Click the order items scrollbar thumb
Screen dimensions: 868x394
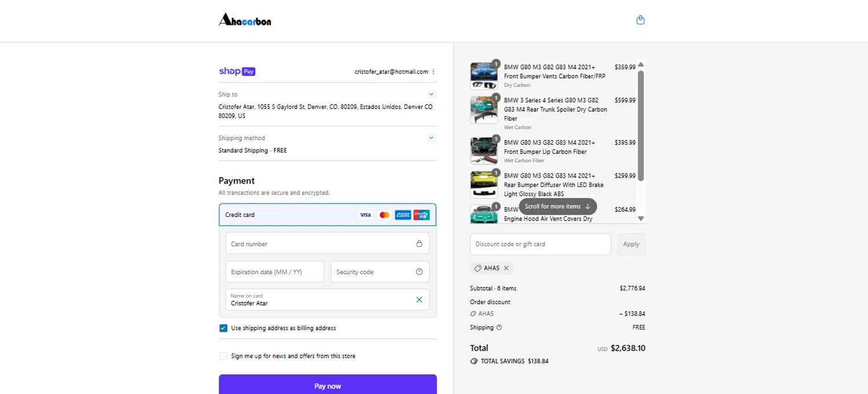pyautogui.click(x=641, y=126)
